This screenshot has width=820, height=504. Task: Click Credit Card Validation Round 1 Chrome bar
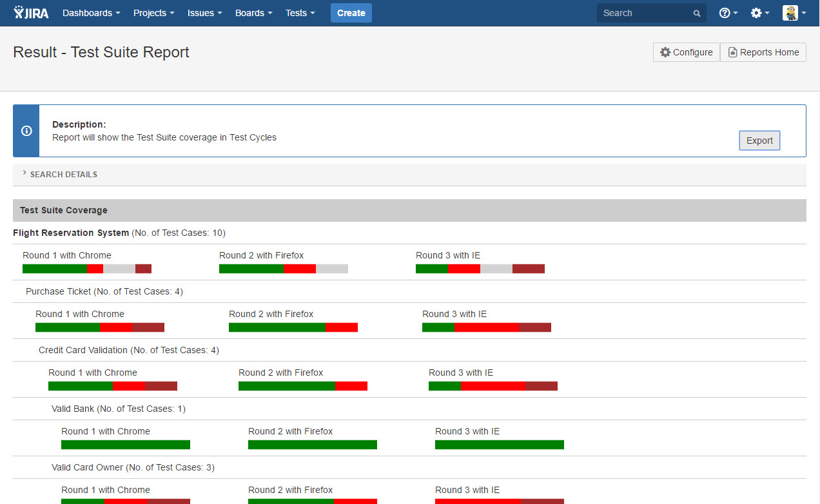113,386
